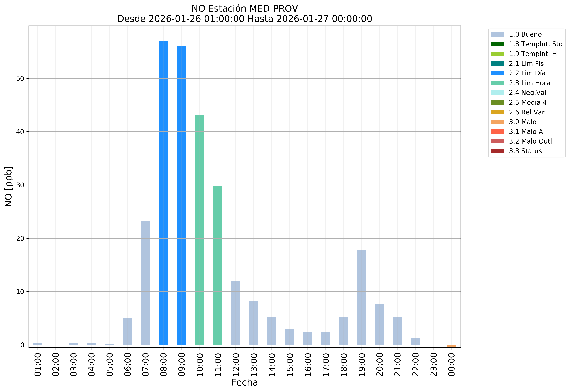Click the chart title NO Estación MED-PROV
Viewport: 570px width, 392px height.
pyautogui.click(x=245, y=9)
